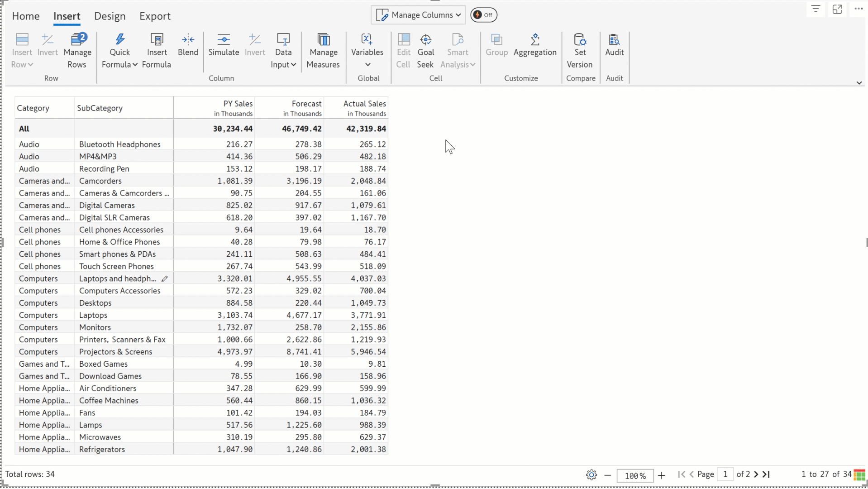
Task: Open the Manage Columns dropdown
Action: (x=418, y=15)
